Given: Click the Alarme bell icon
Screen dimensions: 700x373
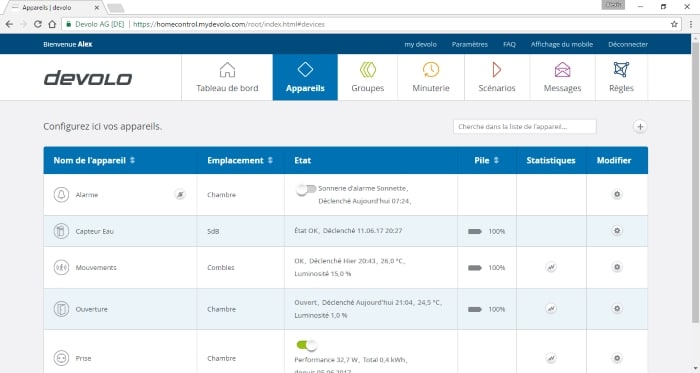Looking at the screenshot, I should [x=61, y=195].
